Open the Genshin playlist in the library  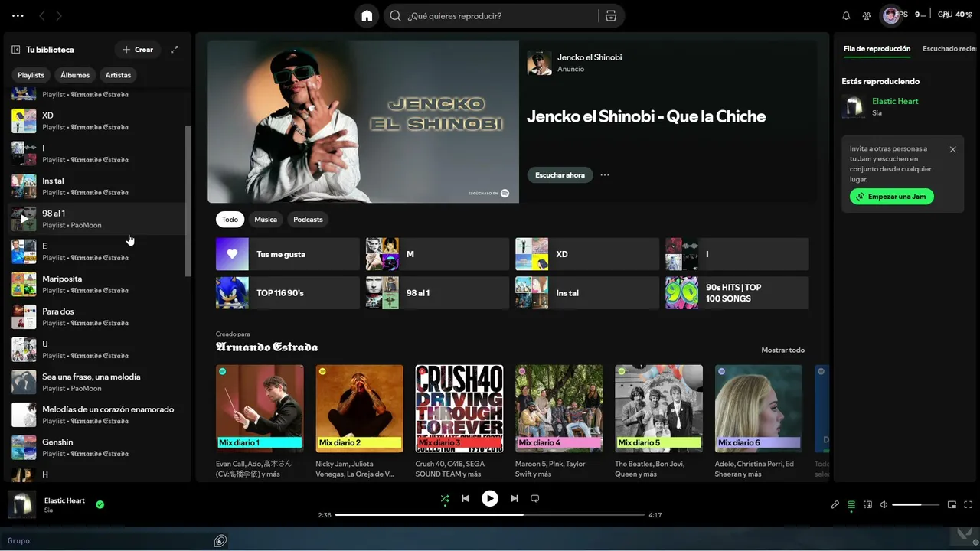(97, 448)
